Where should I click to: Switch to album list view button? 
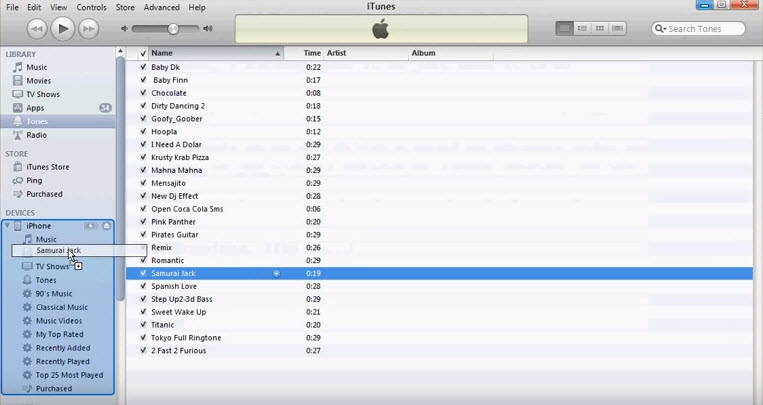click(582, 28)
